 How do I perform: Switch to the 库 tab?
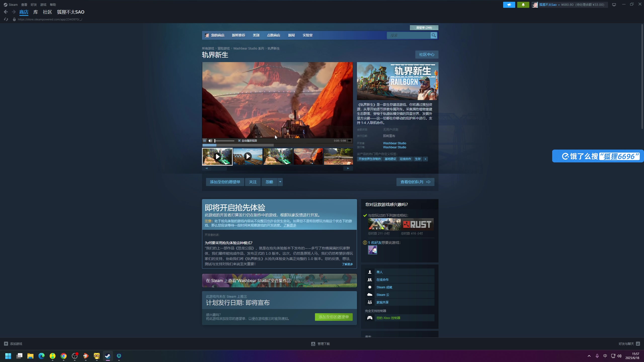(x=36, y=12)
